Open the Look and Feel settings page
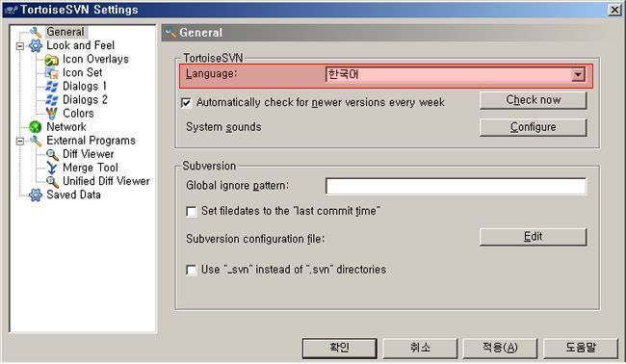The image size is (626, 364). click(x=81, y=45)
